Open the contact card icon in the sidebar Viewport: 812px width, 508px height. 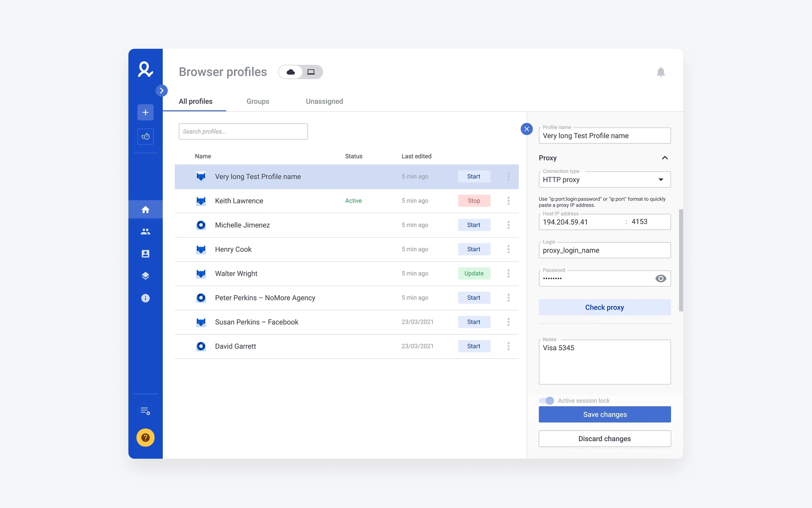[x=145, y=254]
